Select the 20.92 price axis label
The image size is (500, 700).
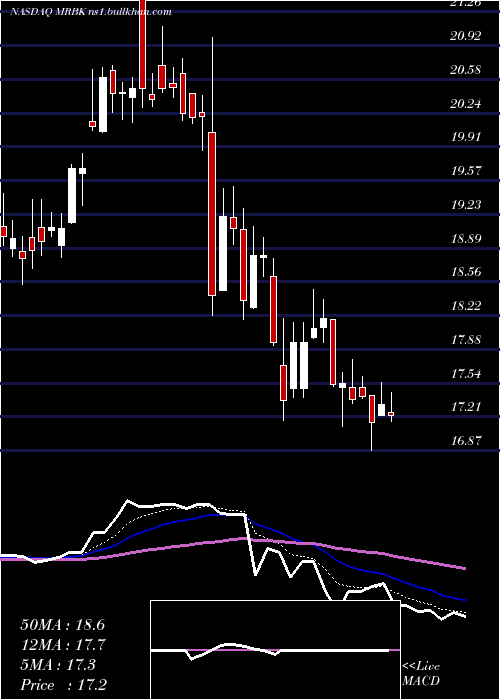point(466,36)
